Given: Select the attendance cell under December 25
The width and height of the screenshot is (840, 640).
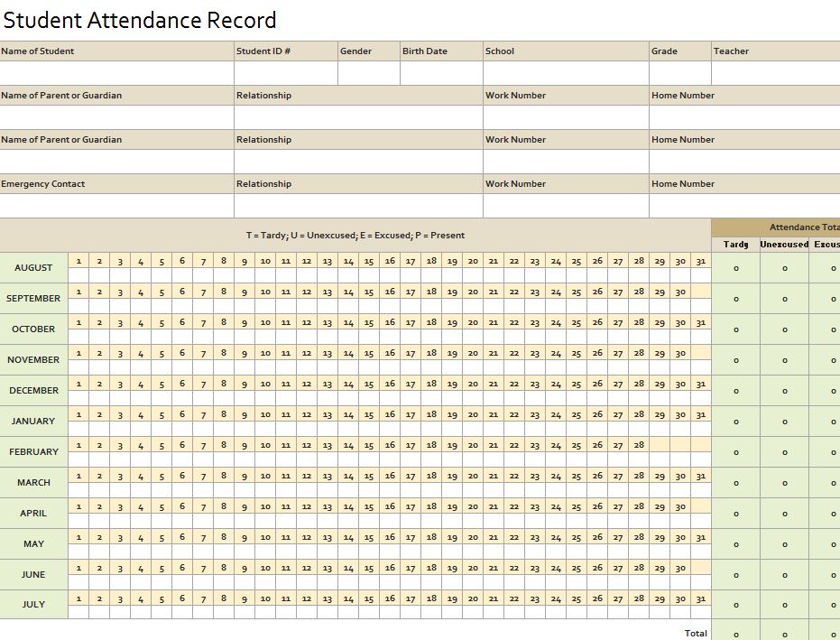Looking at the screenshot, I should 576,398.
